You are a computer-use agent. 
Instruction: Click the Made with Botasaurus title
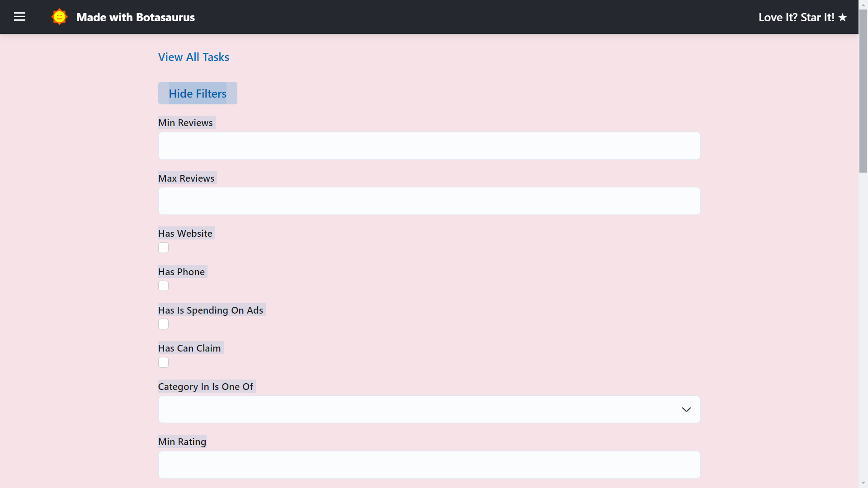point(135,17)
